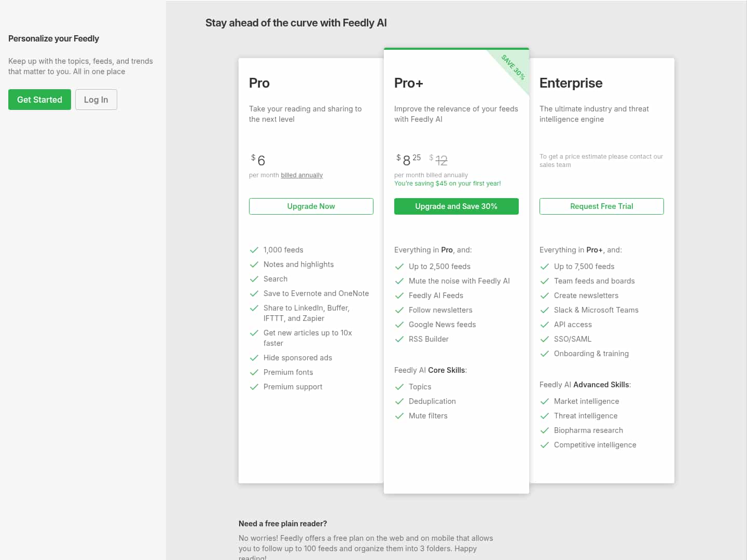The image size is (747, 560).
Task: Click checkmark beside 'Get new articles up to 10x'
Action: 254,333
